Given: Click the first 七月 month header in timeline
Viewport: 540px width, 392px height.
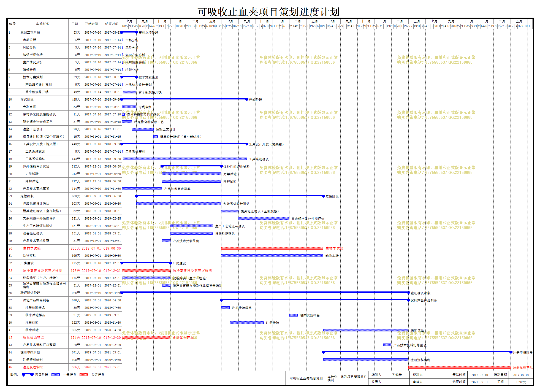Looking at the screenshot, I should [x=129, y=21].
